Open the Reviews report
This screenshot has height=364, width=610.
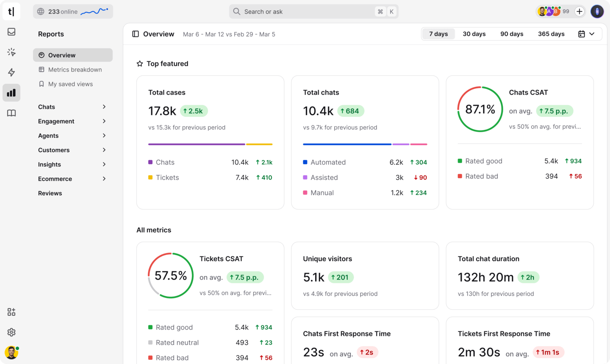tap(50, 193)
